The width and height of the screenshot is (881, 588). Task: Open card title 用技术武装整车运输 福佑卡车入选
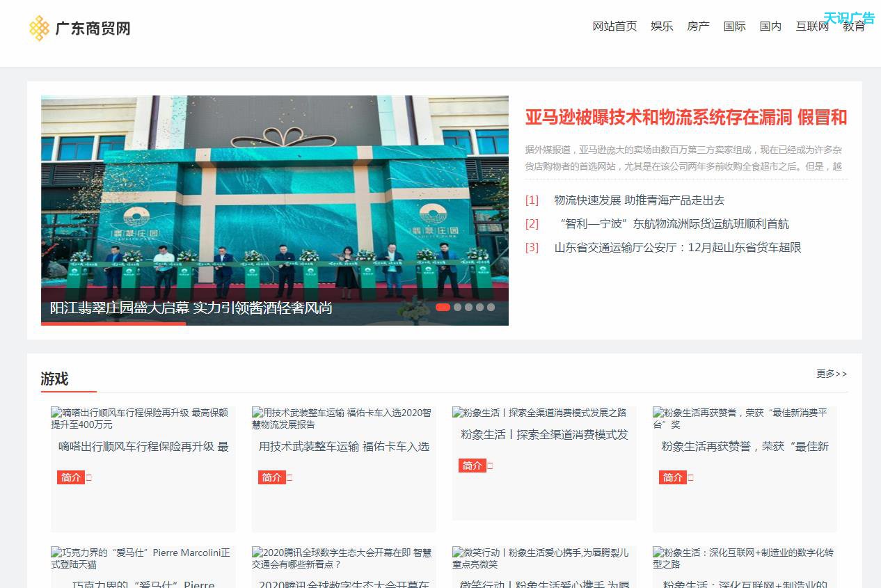pyautogui.click(x=344, y=447)
